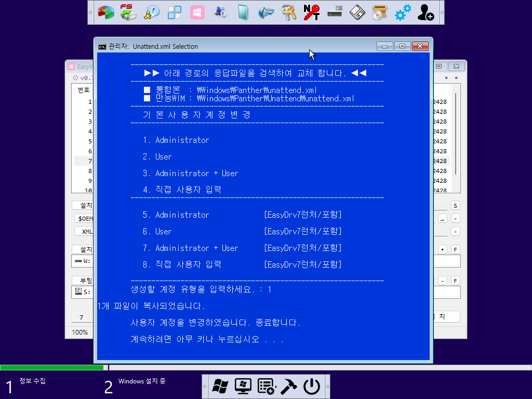Open the dropdown arrow beside the upper F button
The image size is (532, 399).
point(443,250)
